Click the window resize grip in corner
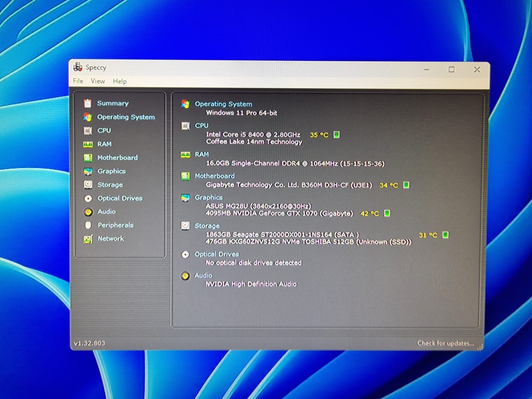 click(480, 347)
